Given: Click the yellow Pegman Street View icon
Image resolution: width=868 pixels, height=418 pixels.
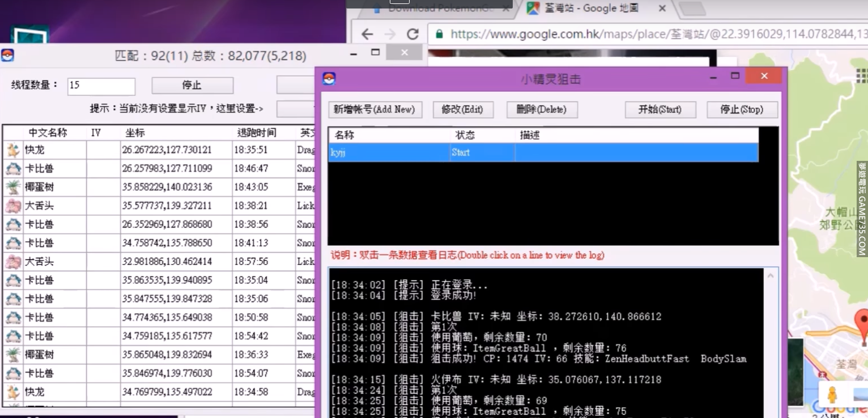Looking at the screenshot, I should [832, 394].
